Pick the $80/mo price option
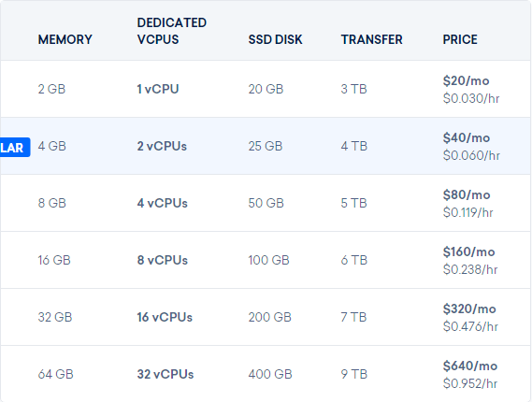Image resolution: width=532 pixels, height=402 pixels. tap(467, 194)
